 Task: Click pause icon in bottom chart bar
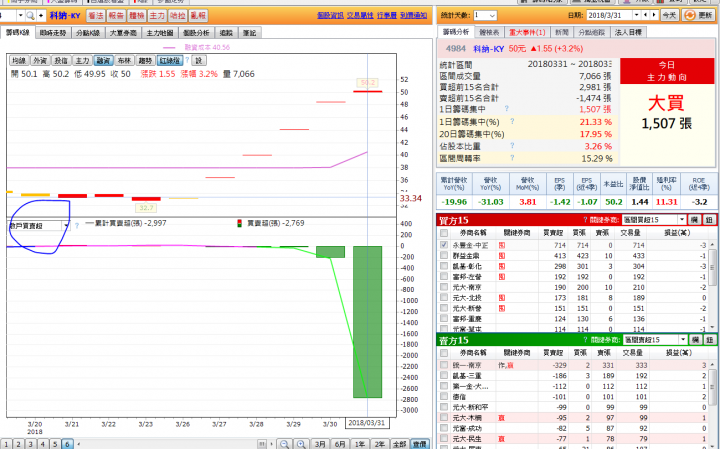tap(262, 444)
